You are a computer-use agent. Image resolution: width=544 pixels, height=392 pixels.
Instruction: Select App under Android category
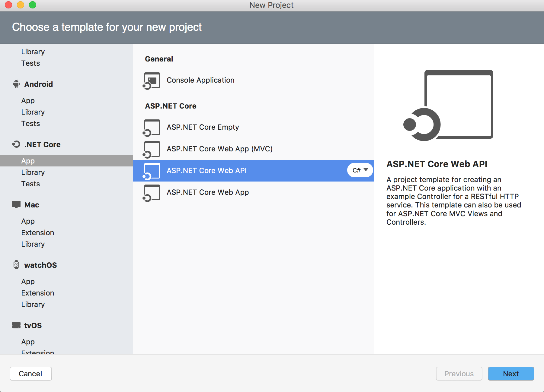pos(28,101)
